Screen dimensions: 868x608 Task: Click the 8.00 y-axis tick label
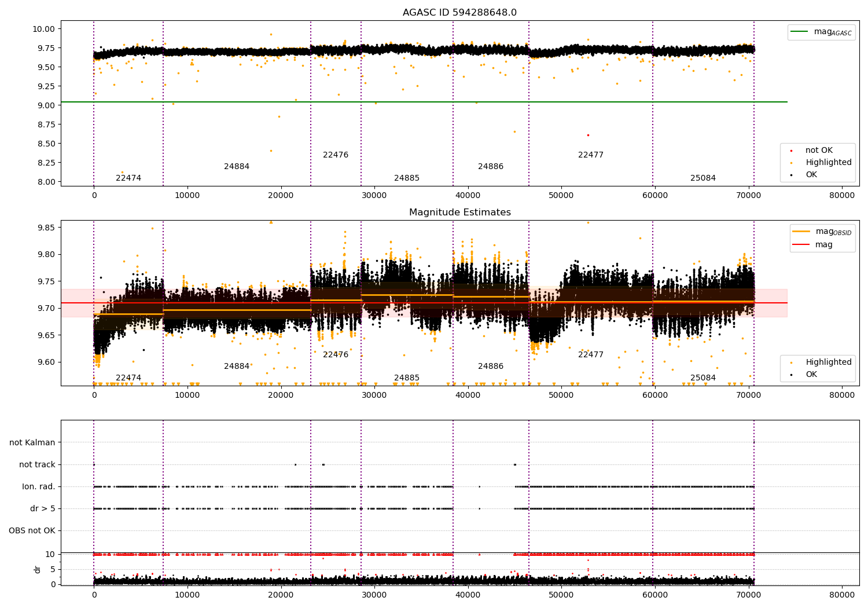point(45,182)
